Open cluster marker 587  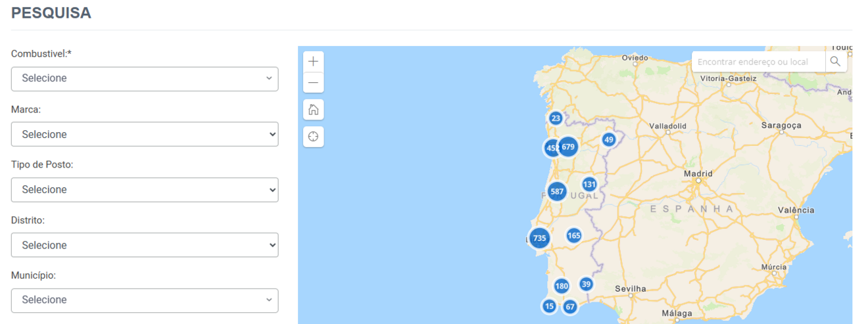(557, 192)
